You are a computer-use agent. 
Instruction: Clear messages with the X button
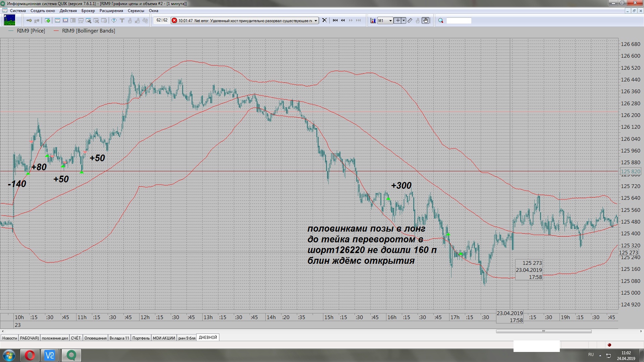tap(324, 20)
